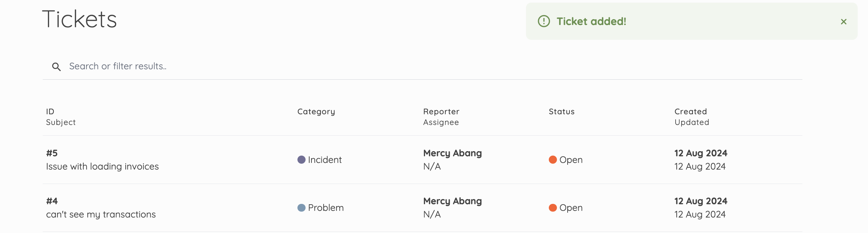Click Mercy Abang reporter on ticket #5

tap(453, 153)
